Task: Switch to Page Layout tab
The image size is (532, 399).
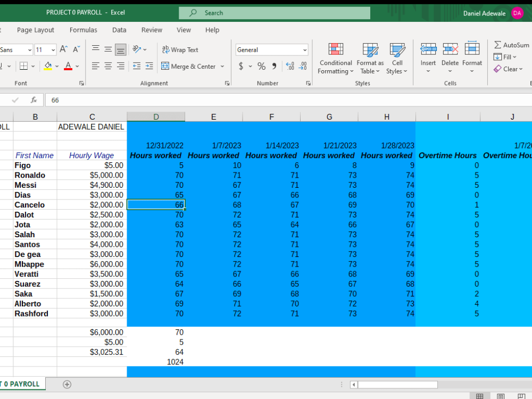Action: [x=36, y=30]
